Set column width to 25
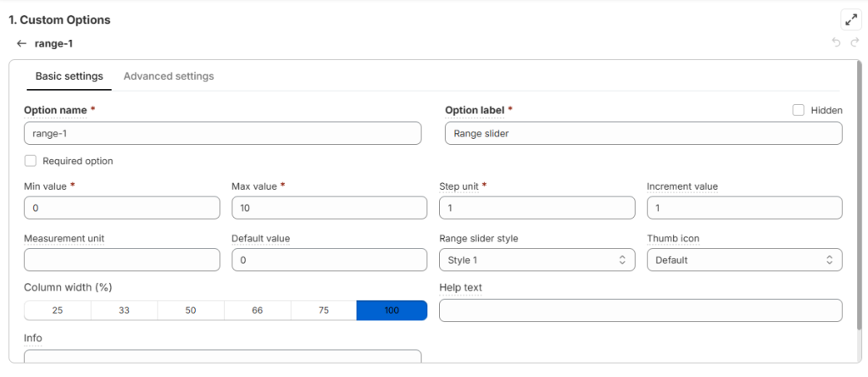 [58, 311]
